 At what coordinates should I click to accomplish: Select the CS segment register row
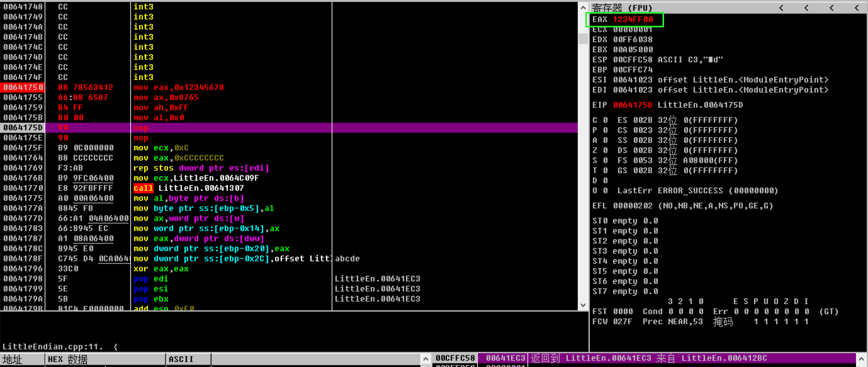(677, 130)
